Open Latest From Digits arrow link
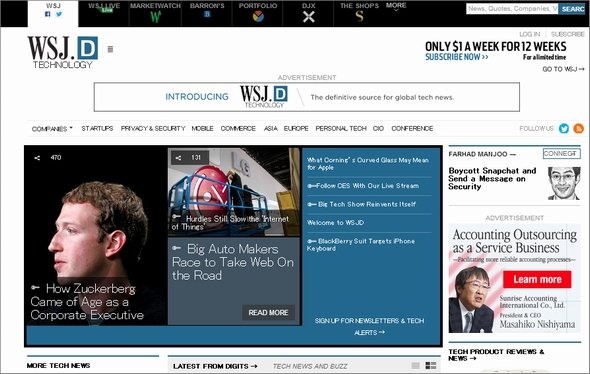Viewport: 590px width, 374px height. click(215, 366)
